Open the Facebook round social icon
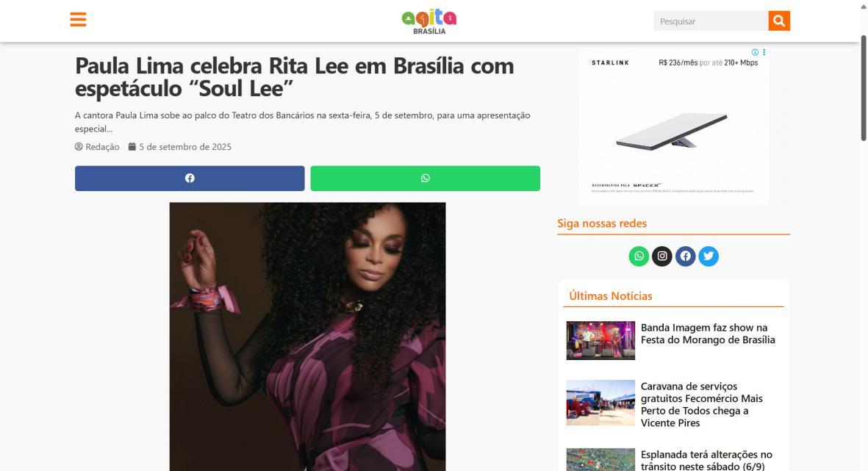The height and width of the screenshot is (471, 868). (685, 256)
